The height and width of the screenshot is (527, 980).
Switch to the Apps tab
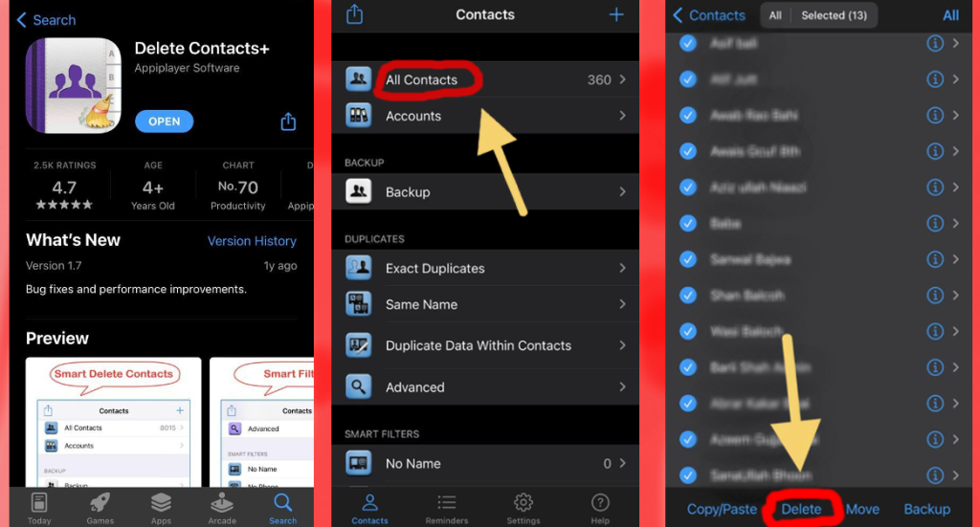[x=161, y=508]
